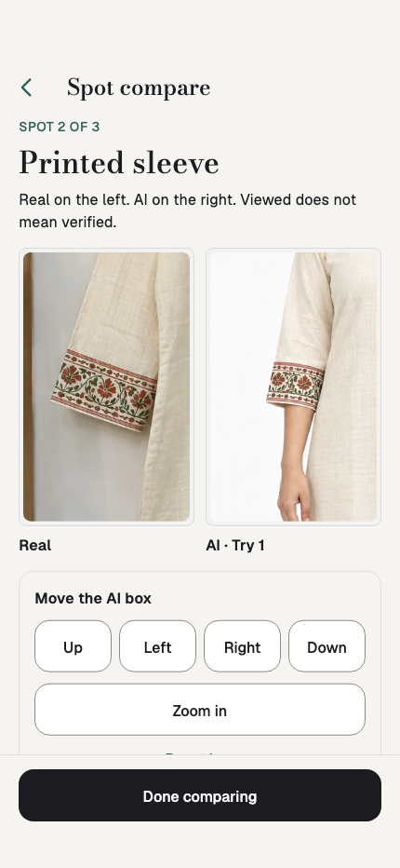Image resolution: width=400 pixels, height=868 pixels.
Task: Zoom in on the AI image
Action: [x=200, y=710]
